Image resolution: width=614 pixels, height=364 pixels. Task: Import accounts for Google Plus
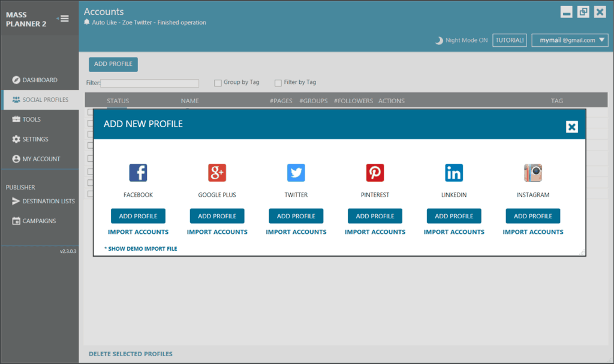[217, 232]
